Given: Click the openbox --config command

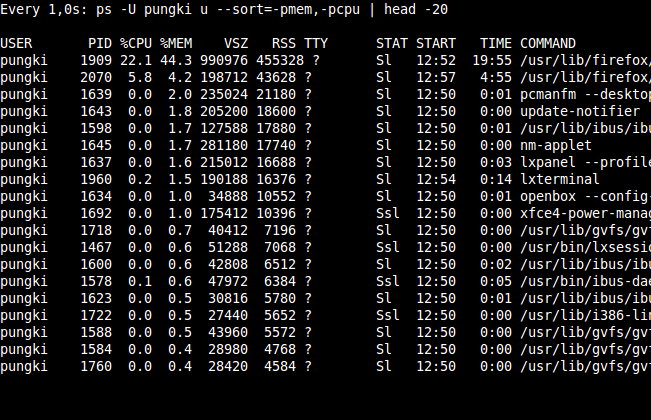Looking at the screenshot, I should click(x=585, y=197).
